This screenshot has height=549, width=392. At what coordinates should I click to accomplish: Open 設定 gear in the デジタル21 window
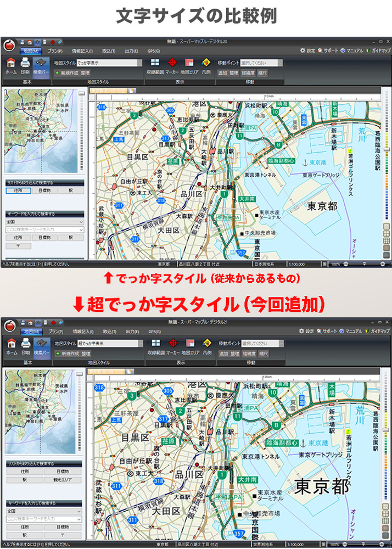306,331
